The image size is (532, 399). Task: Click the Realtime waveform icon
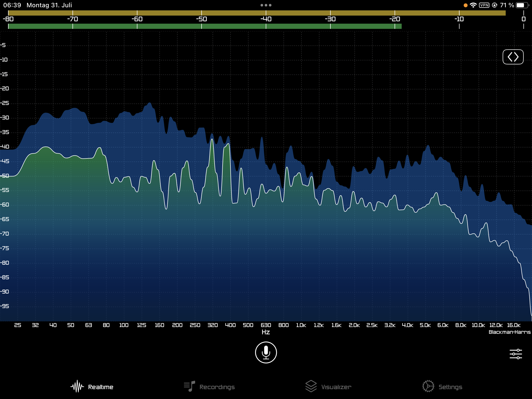coord(77,387)
